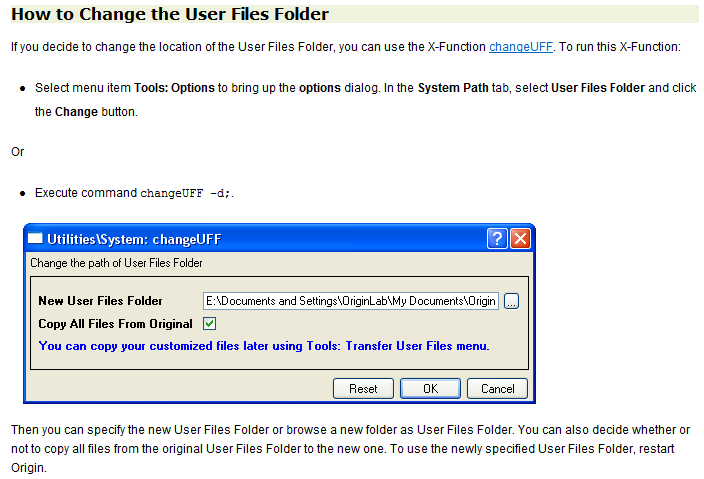Click the New User Files Folder path field
Viewport: 704px width, 479px height.
coord(350,301)
